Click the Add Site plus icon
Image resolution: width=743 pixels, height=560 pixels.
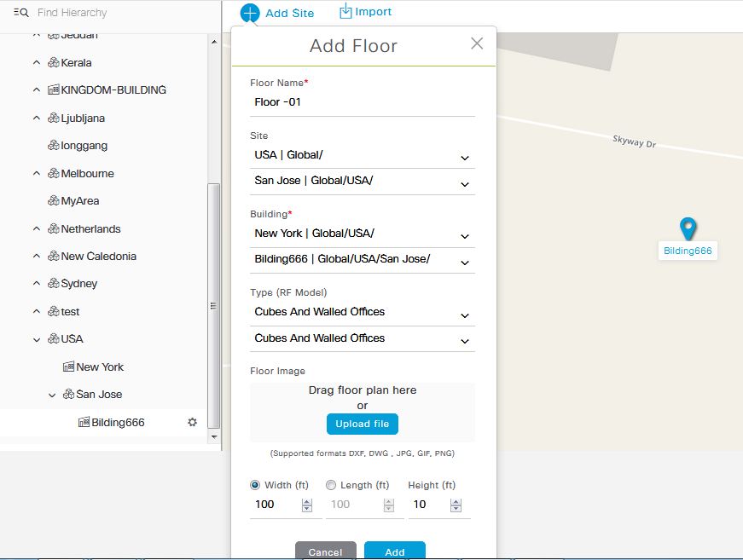point(249,13)
